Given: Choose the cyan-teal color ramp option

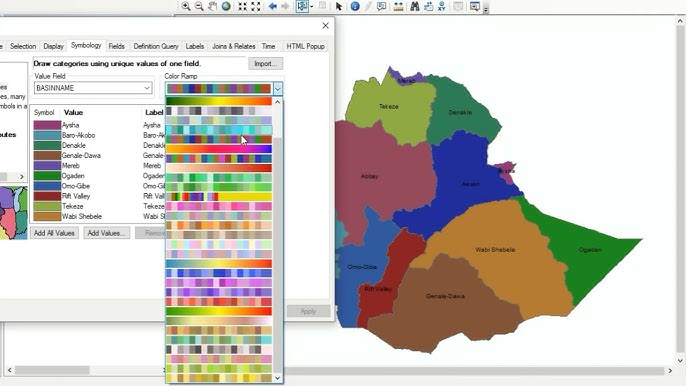Looking at the screenshot, I should tap(219, 130).
